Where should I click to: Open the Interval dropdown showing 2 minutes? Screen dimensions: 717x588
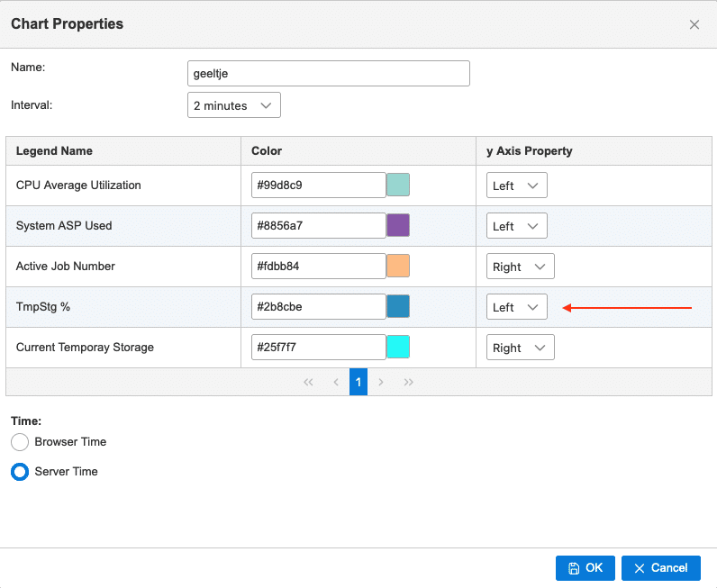(234, 105)
